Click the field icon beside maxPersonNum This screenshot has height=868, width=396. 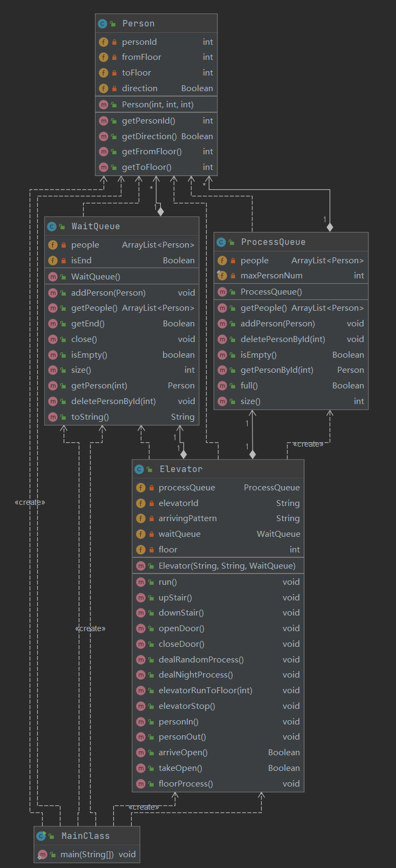(222, 276)
